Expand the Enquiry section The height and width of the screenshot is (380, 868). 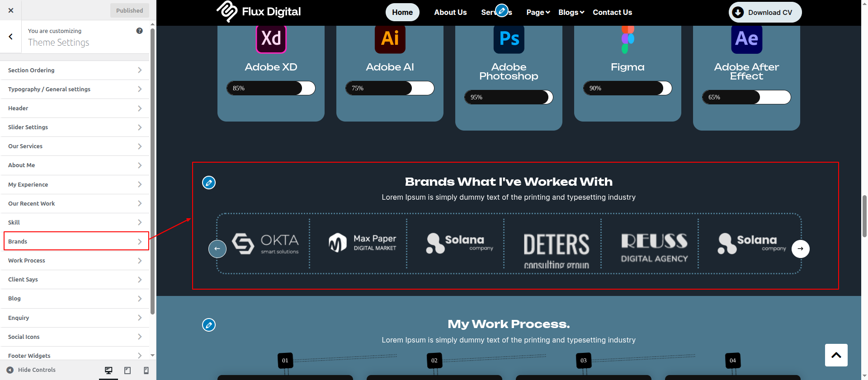(75, 318)
